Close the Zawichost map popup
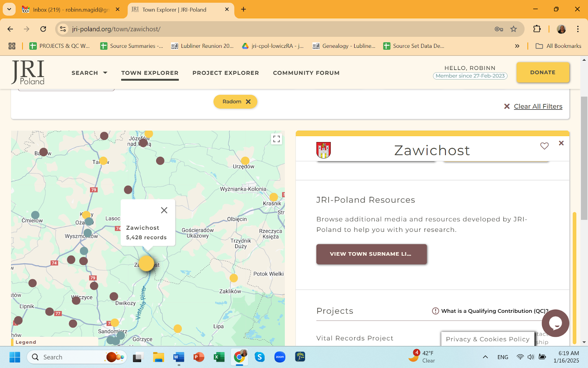 [x=164, y=210]
